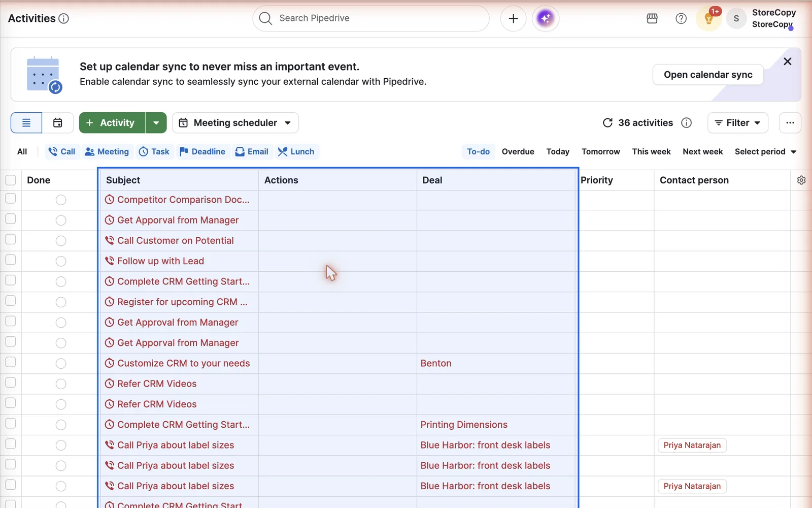This screenshot has height=508, width=812.
Task: Select the This week period tab
Action: click(651, 151)
